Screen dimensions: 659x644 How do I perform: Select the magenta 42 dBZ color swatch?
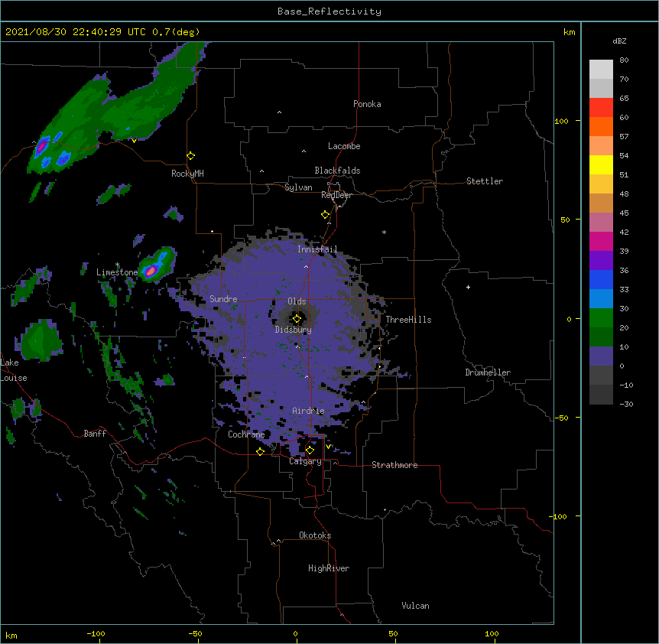coord(601,241)
